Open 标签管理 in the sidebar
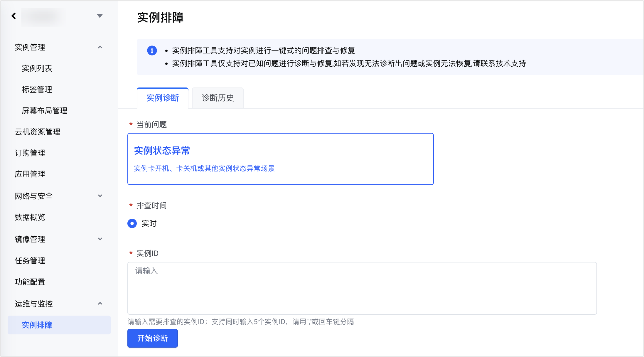Image resolution: width=644 pixels, height=357 pixels. 37,90
